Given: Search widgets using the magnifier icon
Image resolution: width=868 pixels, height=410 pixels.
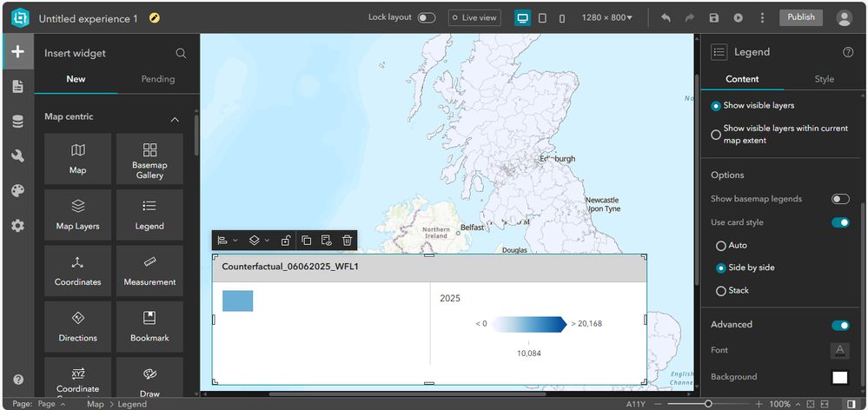Looking at the screenshot, I should point(181,53).
